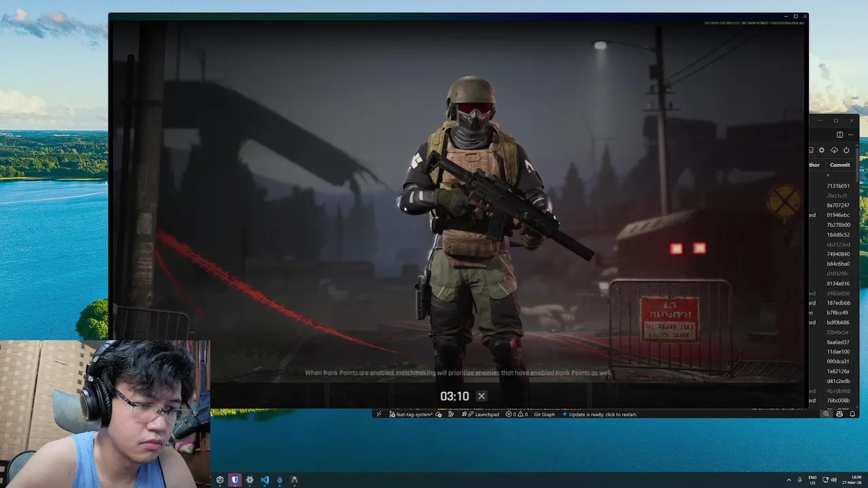Screen dimensions: 868x488
Task: Switch ENG US input language in tray
Action: [812, 480]
